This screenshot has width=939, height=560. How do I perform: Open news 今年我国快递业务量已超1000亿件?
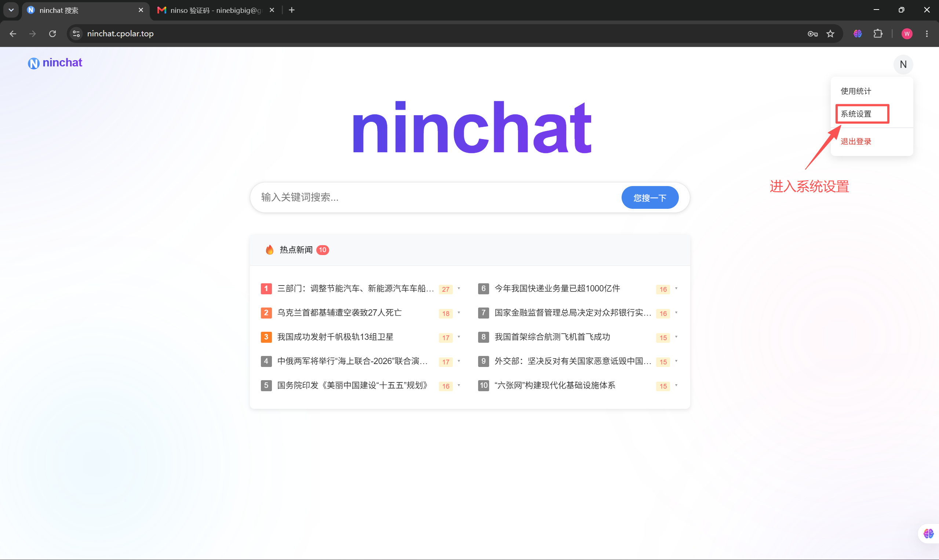[x=557, y=288]
